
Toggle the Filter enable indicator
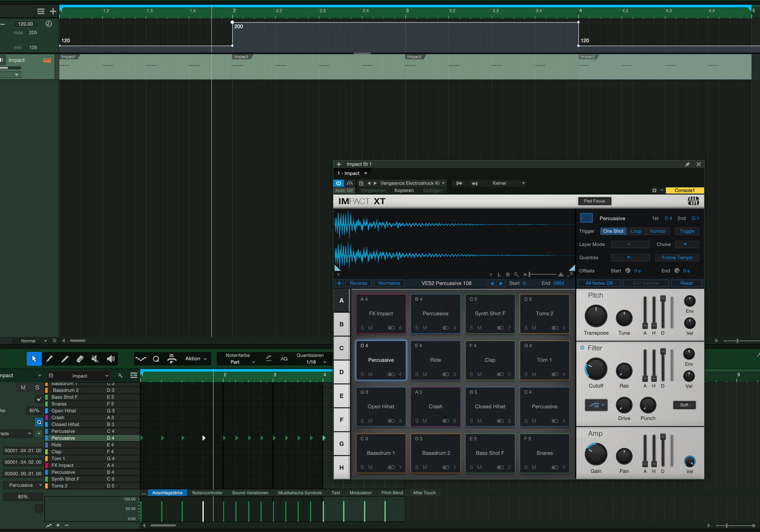click(x=582, y=348)
